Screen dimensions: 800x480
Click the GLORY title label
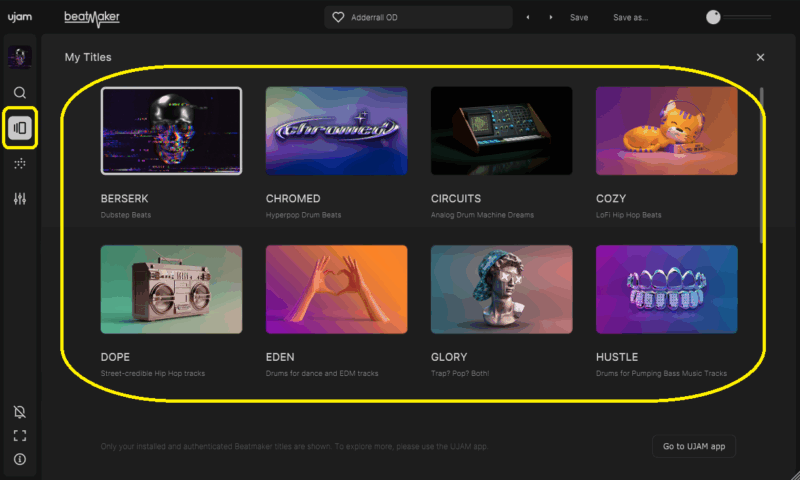449,357
